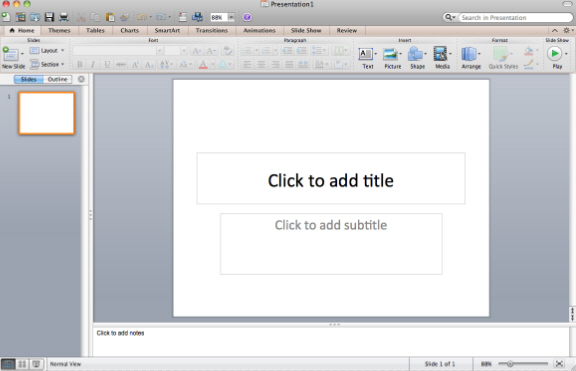Switch to Slide Sorter view in status bar
Screen dimensions: 576x371
coord(22,364)
